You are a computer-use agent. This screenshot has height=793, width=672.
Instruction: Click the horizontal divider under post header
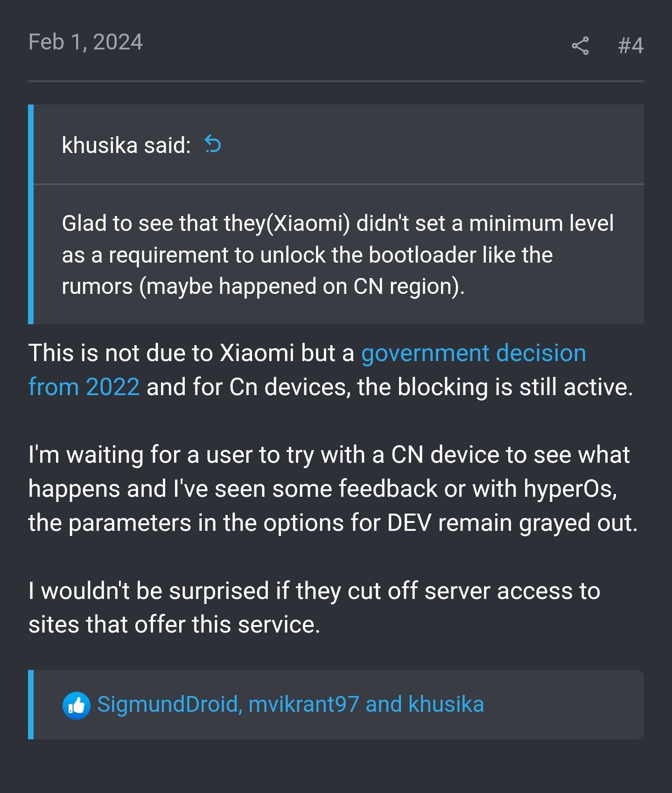tap(336, 81)
